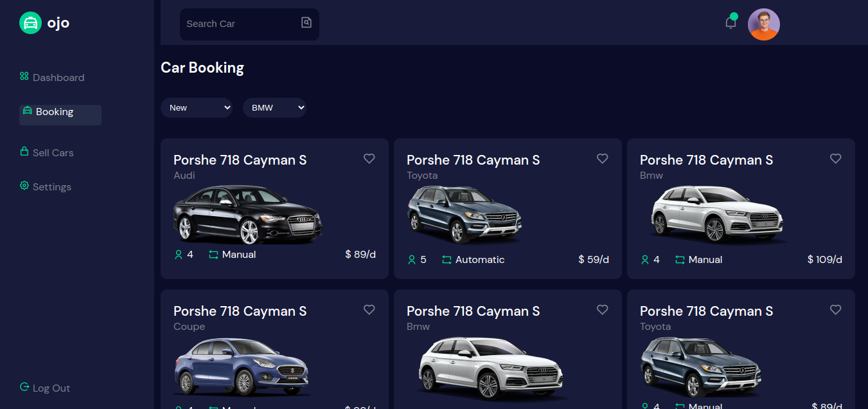Click seats person icon on Audi card
The height and width of the screenshot is (409, 868).
[179, 255]
